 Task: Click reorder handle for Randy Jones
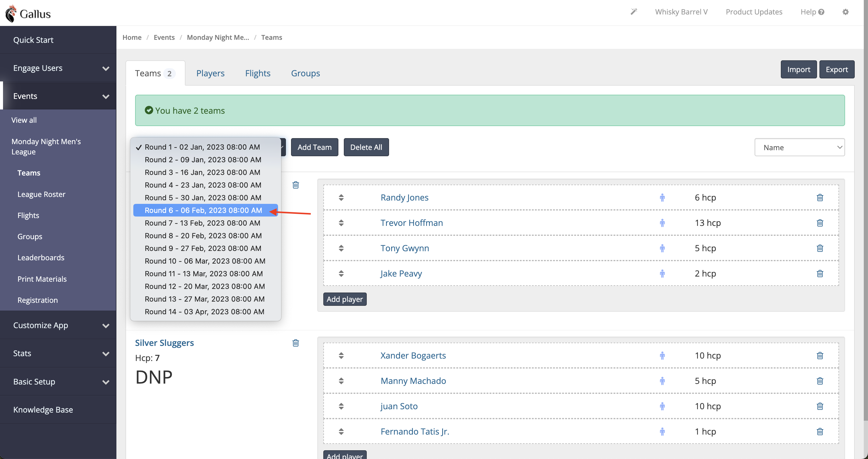pyautogui.click(x=341, y=198)
